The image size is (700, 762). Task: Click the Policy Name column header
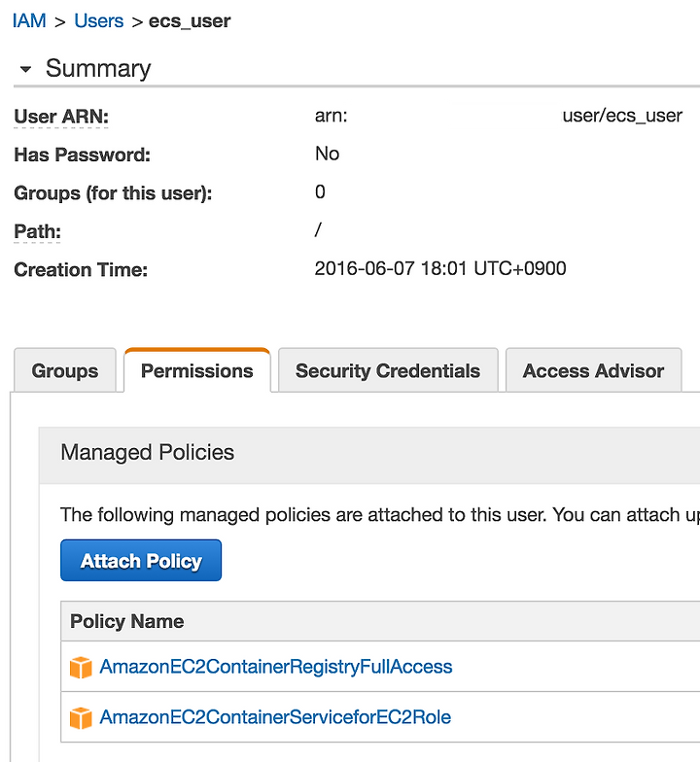coord(126,621)
